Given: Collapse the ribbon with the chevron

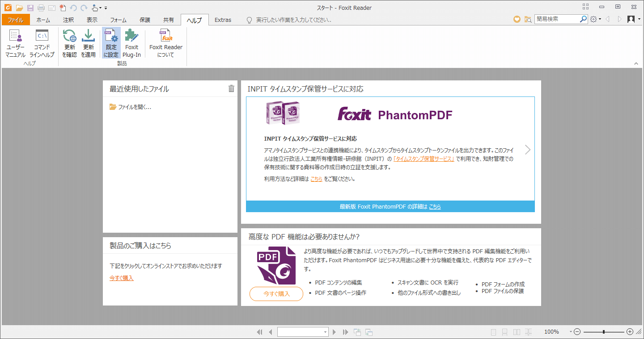Looking at the screenshot, I should click(x=636, y=64).
